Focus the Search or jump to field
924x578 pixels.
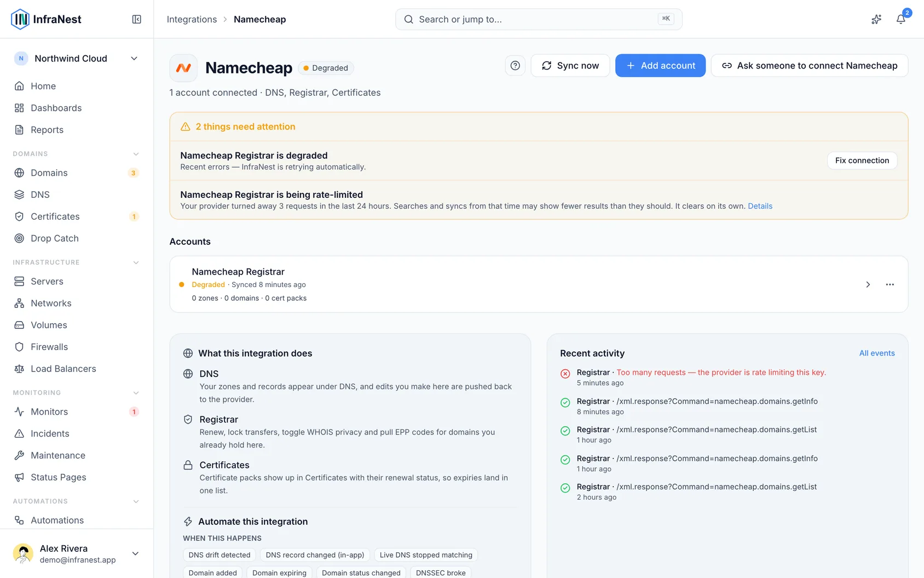(539, 19)
